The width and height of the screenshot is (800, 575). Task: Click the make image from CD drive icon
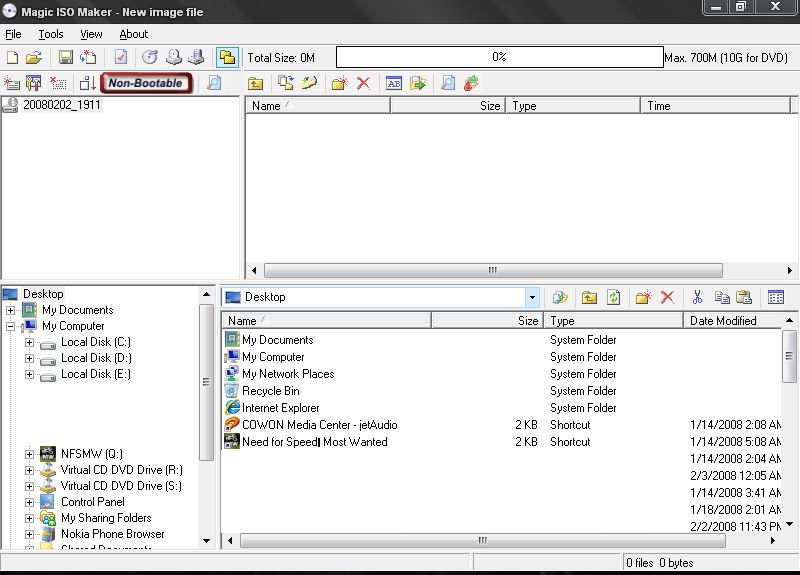[173, 57]
